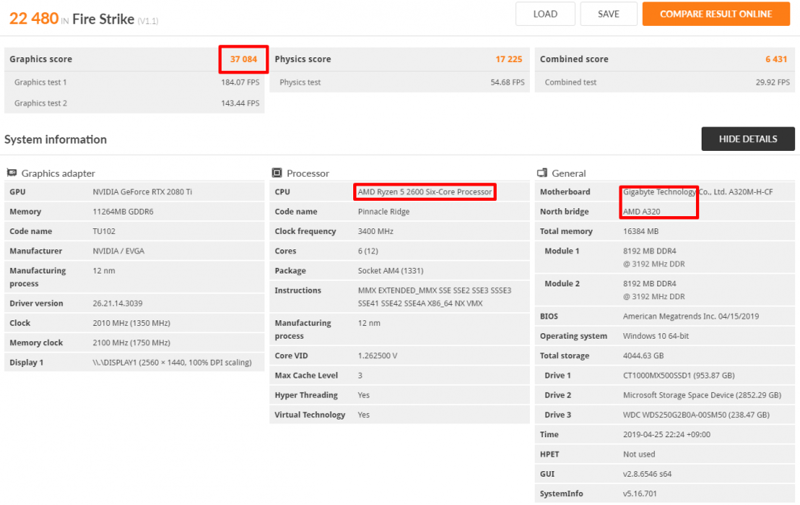Click Operating system Windows 10 64-bit
800x505 pixels.
click(656, 336)
